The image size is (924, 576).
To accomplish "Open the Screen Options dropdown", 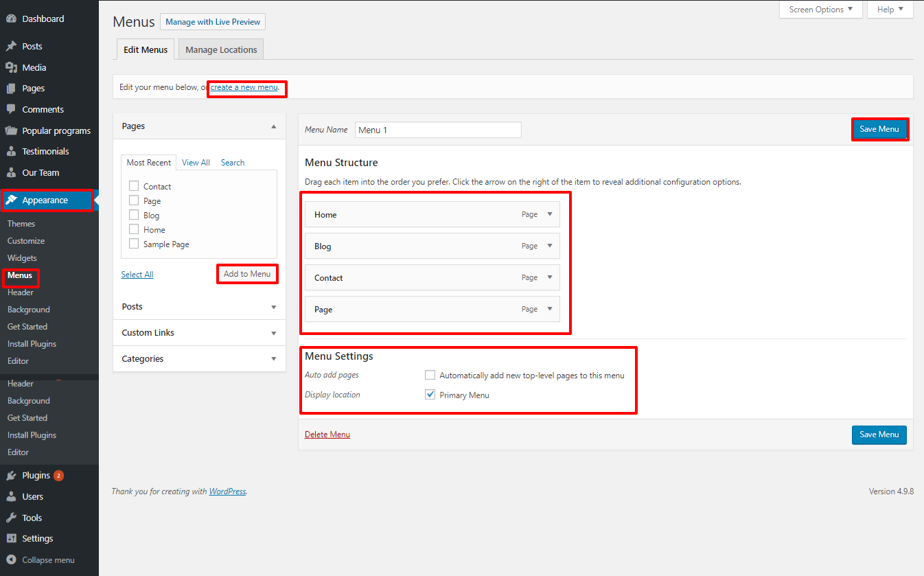I will pos(820,10).
